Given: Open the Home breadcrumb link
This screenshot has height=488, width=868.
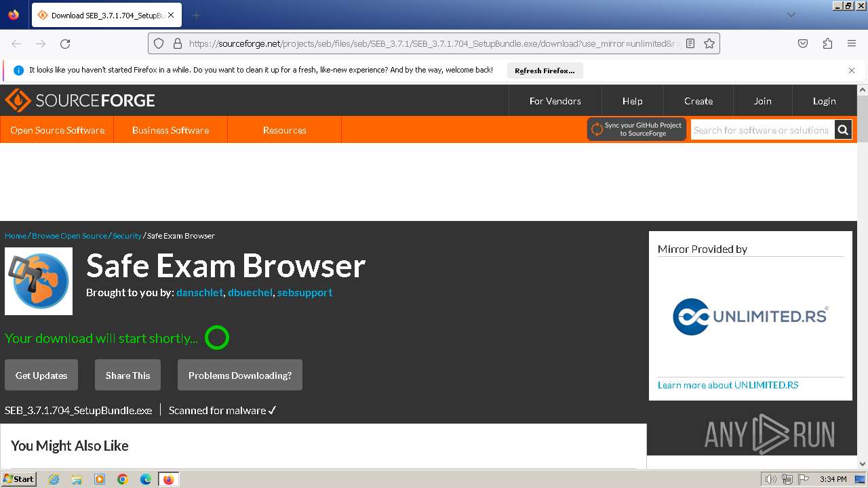Looking at the screenshot, I should point(16,236).
